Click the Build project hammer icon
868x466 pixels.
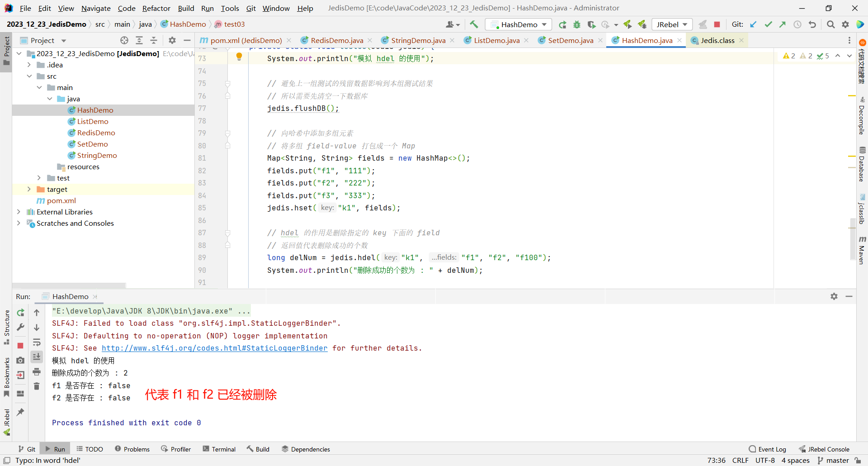474,24
